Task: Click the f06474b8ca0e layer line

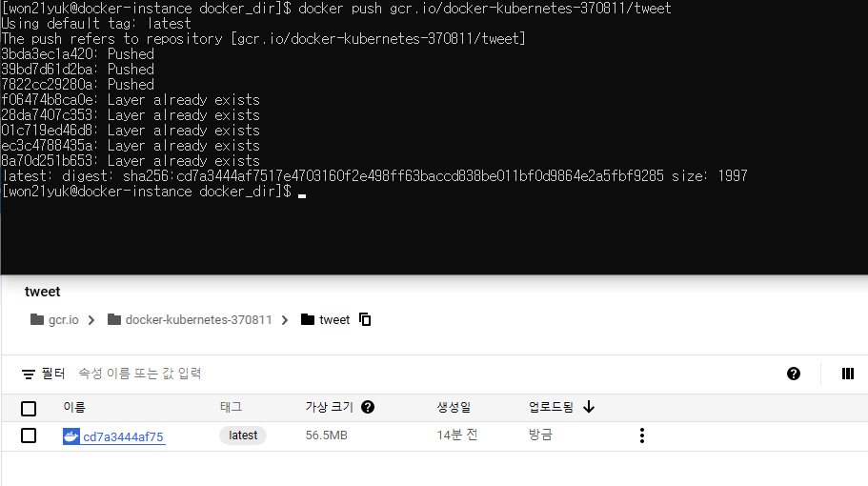Action: coord(131,100)
